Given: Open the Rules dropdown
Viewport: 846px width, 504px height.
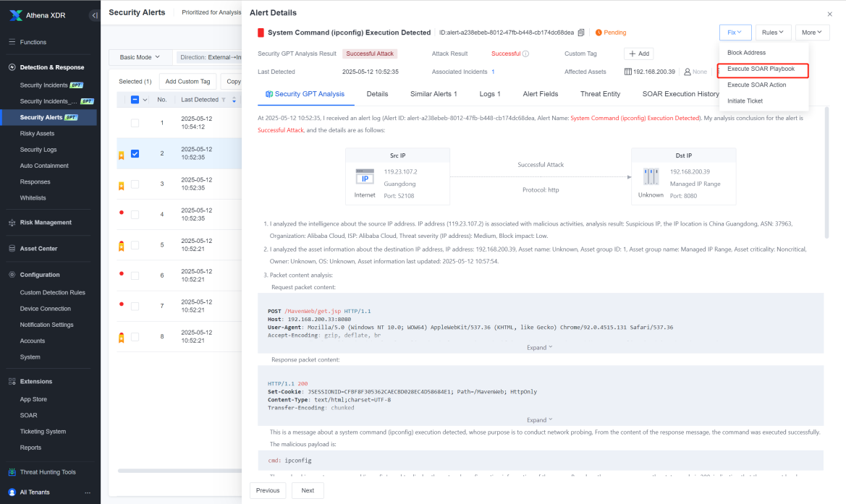Looking at the screenshot, I should 773,33.
